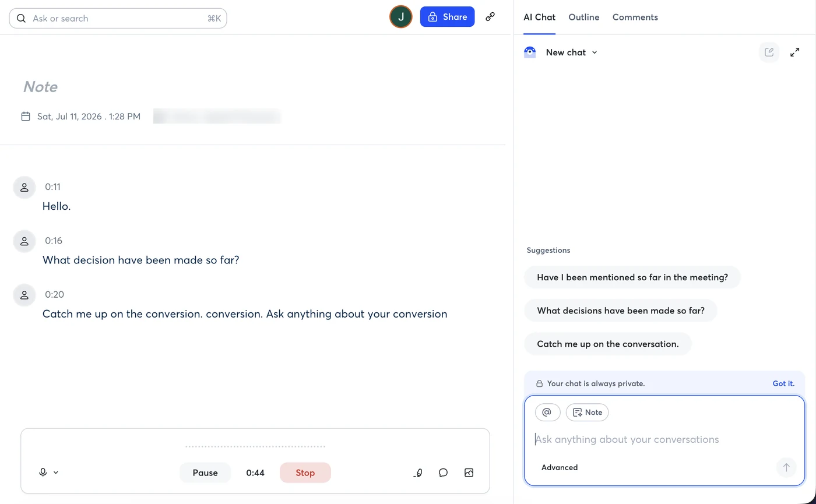Insert an image with picture icon
Viewport: 816px width, 504px height.
tap(469, 473)
